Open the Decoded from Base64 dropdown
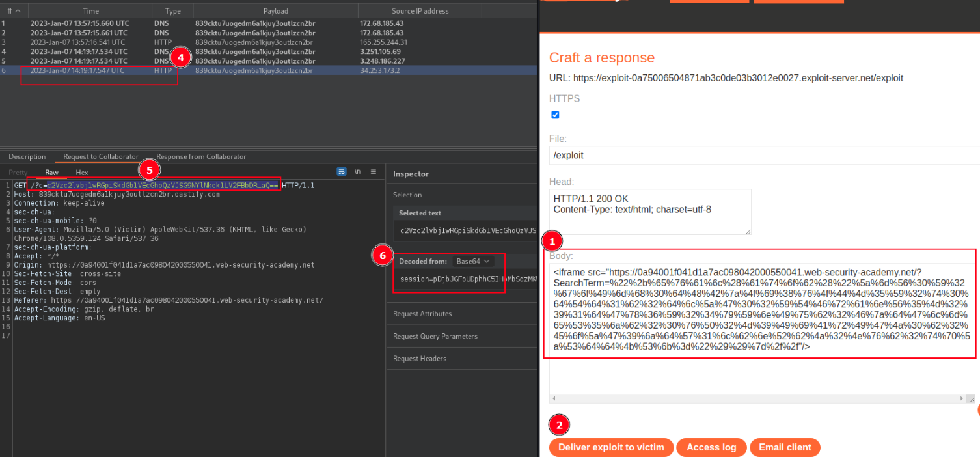The image size is (980, 457). [x=474, y=261]
